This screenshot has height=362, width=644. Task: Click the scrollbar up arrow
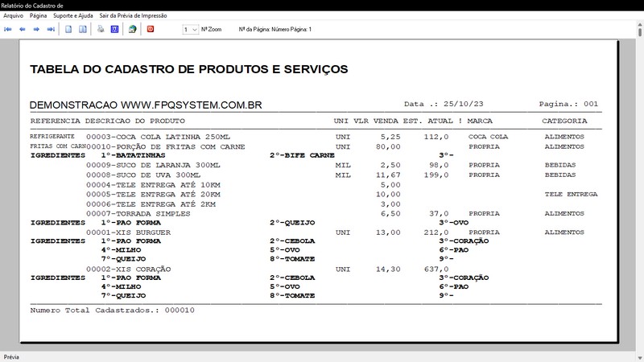tap(640, 25)
